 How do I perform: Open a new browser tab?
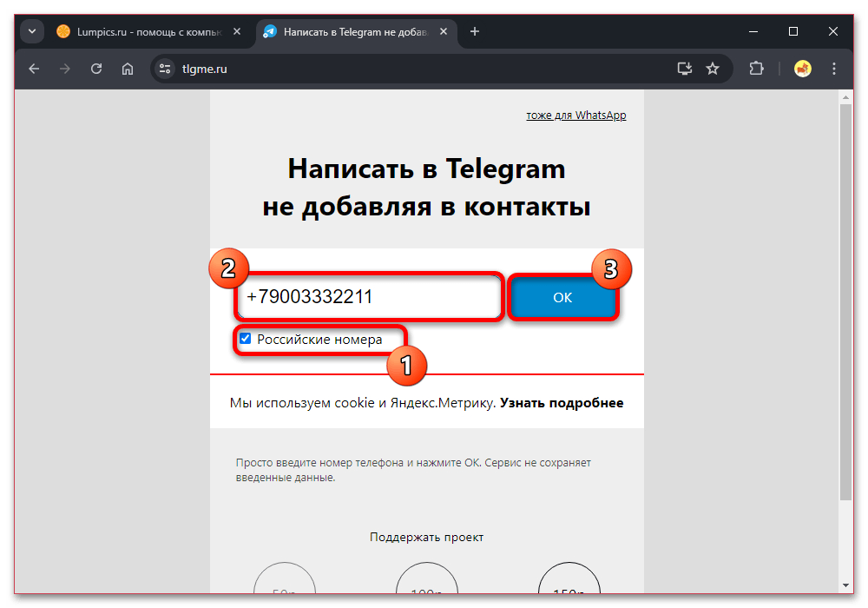[475, 31]
